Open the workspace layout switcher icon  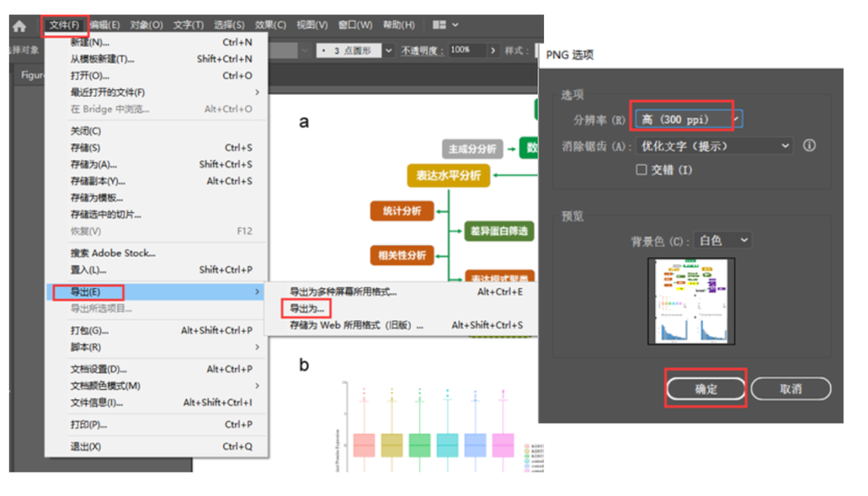[444, 26]
